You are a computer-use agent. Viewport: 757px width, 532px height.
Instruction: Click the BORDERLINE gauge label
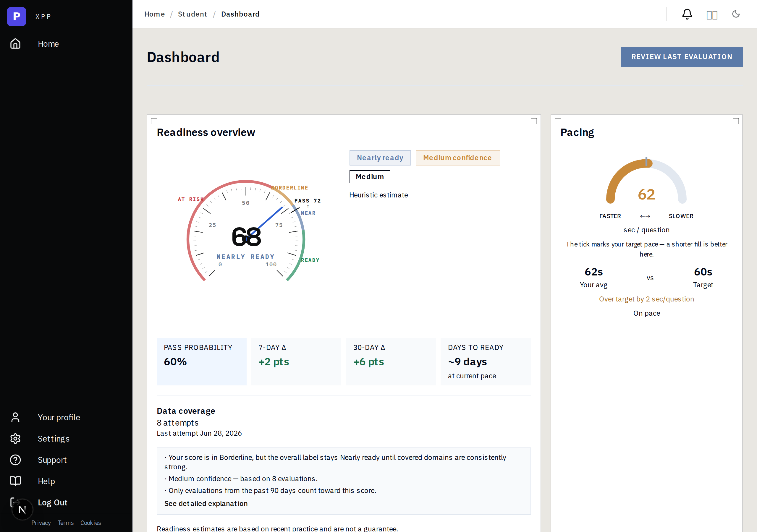[289, 188]
